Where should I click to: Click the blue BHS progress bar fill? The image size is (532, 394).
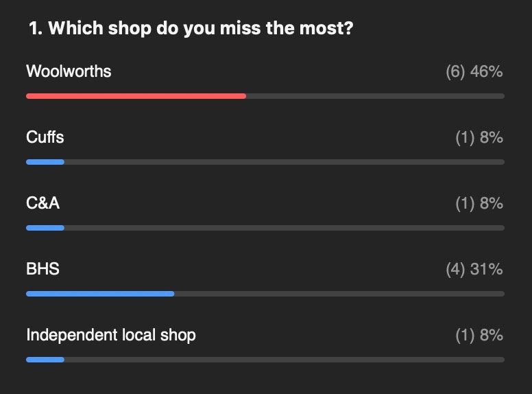(x=100, y=294)
